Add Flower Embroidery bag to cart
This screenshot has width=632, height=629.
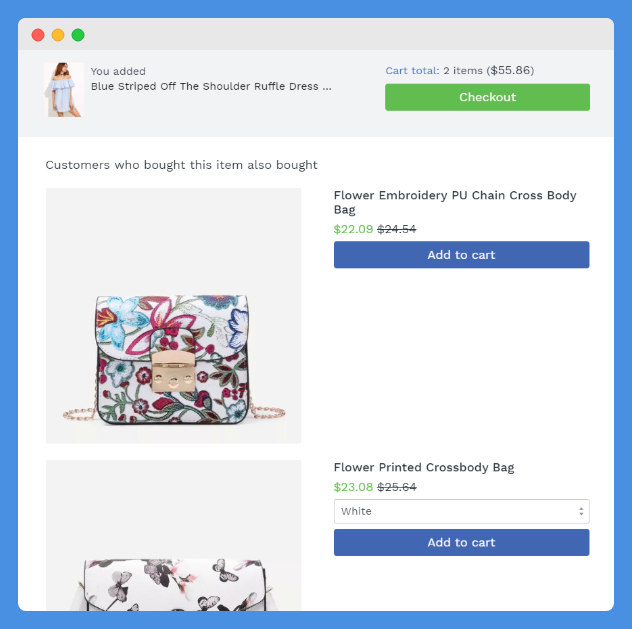(x=462, y=255)
